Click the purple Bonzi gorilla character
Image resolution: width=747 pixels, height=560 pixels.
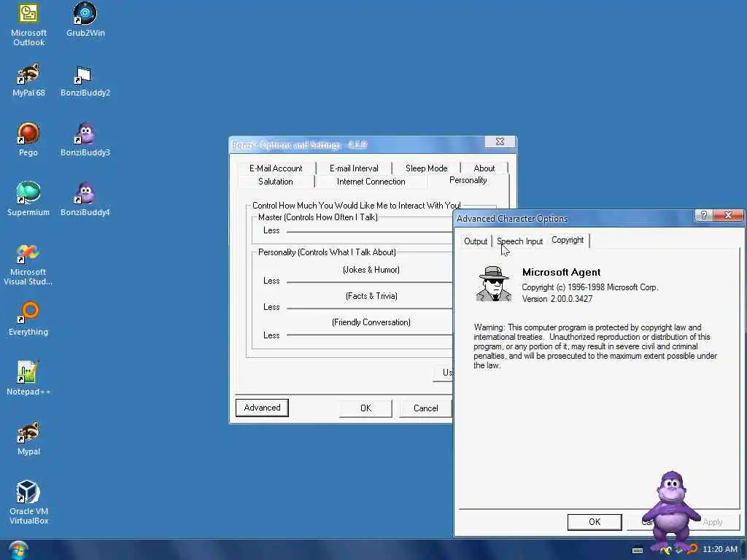point(671,511)
